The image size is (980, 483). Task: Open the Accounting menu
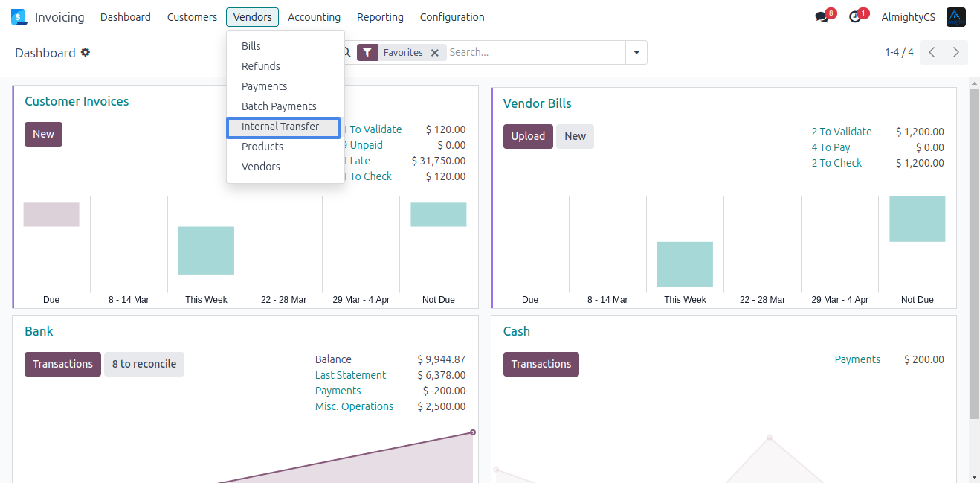tap(314, 17)
